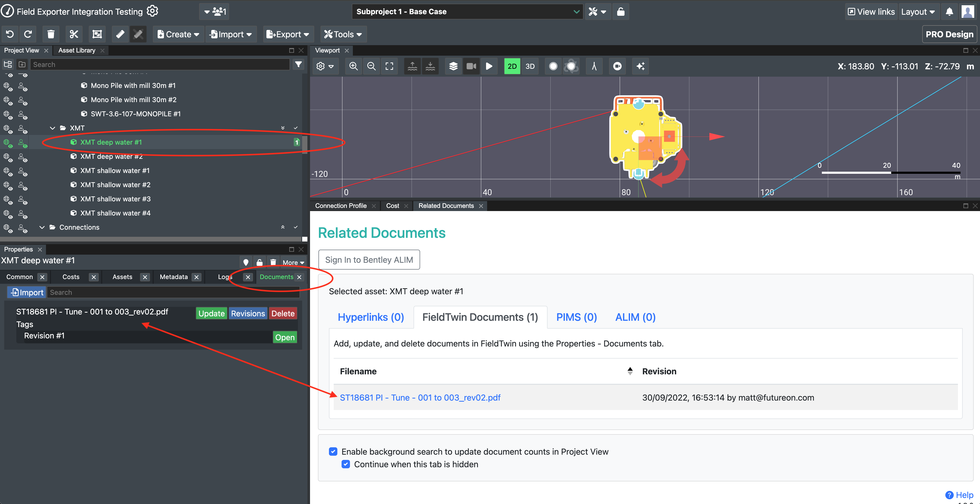Image resolution: width=980 pixels, height=504 pixels.
Task: Select the Hyperlinks (0) tab
Action: (371, 317)
